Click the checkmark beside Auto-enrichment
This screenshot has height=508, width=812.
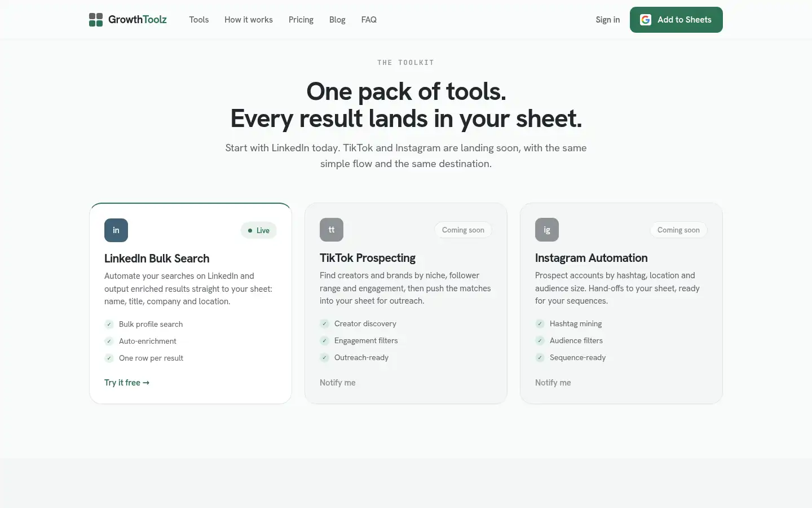click(x=109, y=341)
